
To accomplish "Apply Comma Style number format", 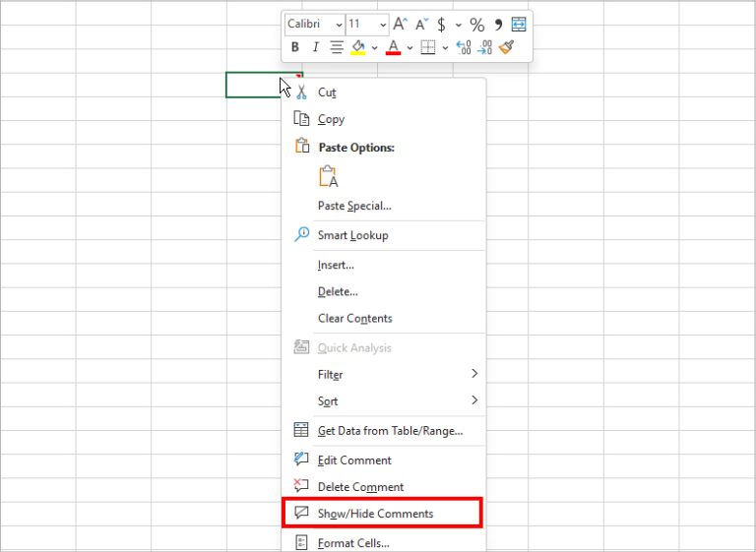I will (498, 25).
